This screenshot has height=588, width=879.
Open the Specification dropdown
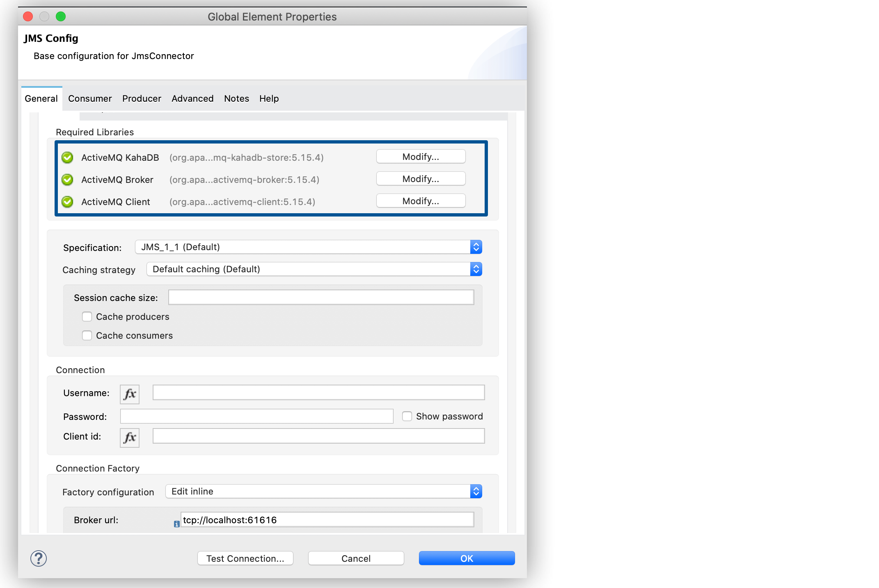tap(476, 246)
